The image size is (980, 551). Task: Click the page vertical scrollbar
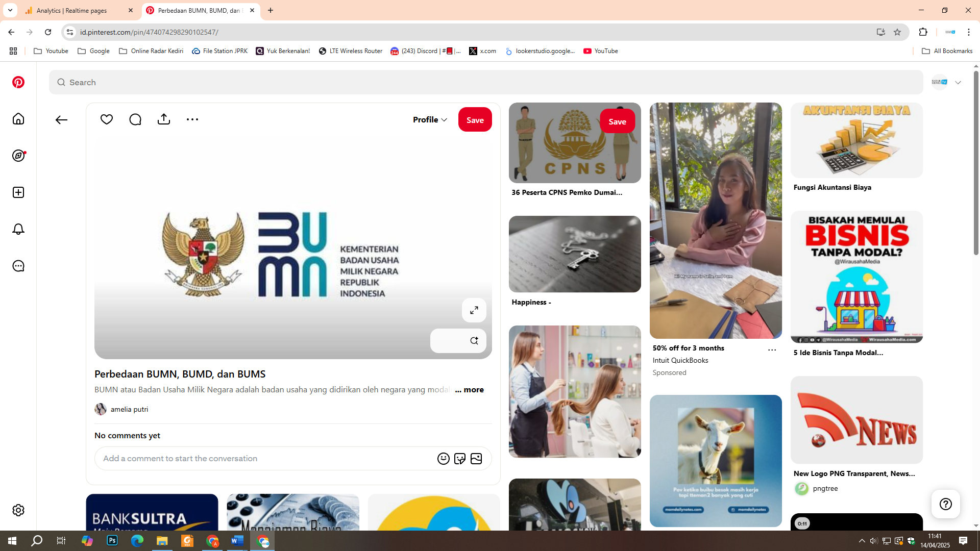[976, 163]
